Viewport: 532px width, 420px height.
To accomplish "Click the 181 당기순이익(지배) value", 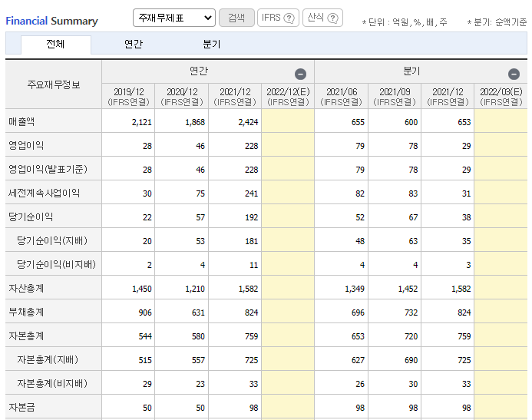I will 251,241.
